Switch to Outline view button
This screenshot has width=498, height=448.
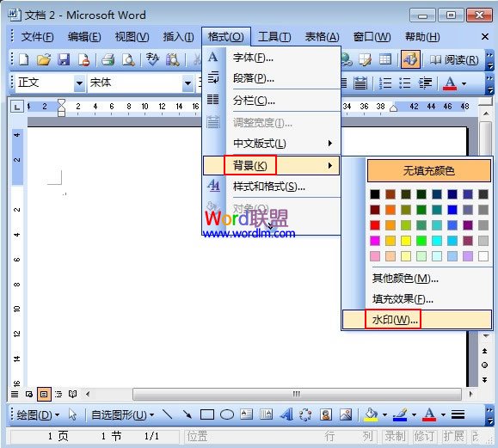[x=58, y=395]
